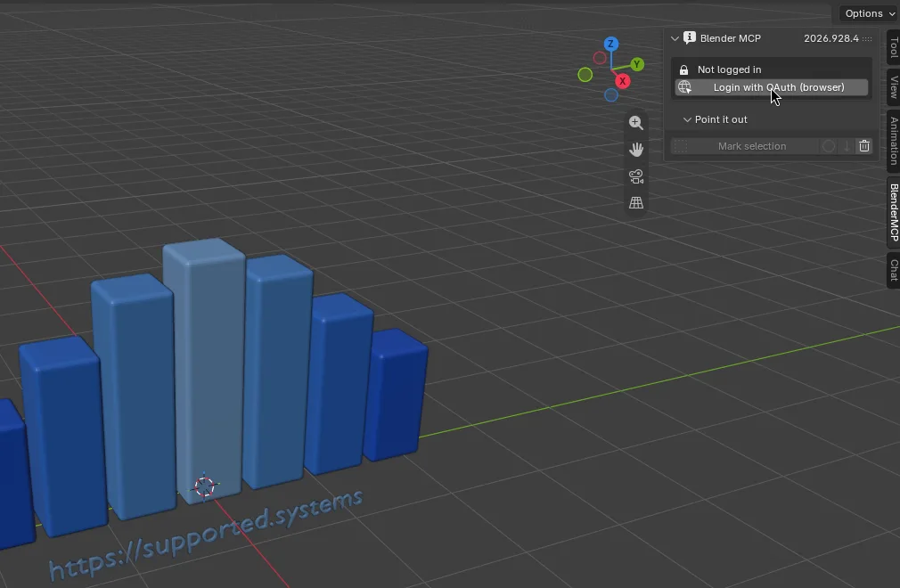Click the trash delete icon
The image size is (900, 588).
pos(863,146)
